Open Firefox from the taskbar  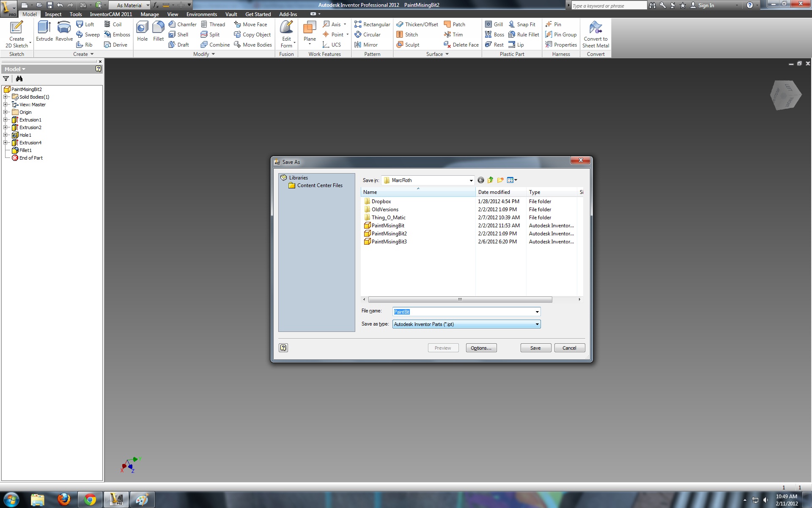pos(64,500)
